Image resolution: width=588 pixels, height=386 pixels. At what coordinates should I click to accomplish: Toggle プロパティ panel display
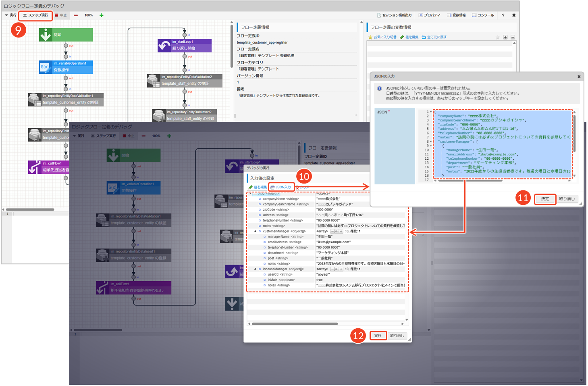(429, 15)
